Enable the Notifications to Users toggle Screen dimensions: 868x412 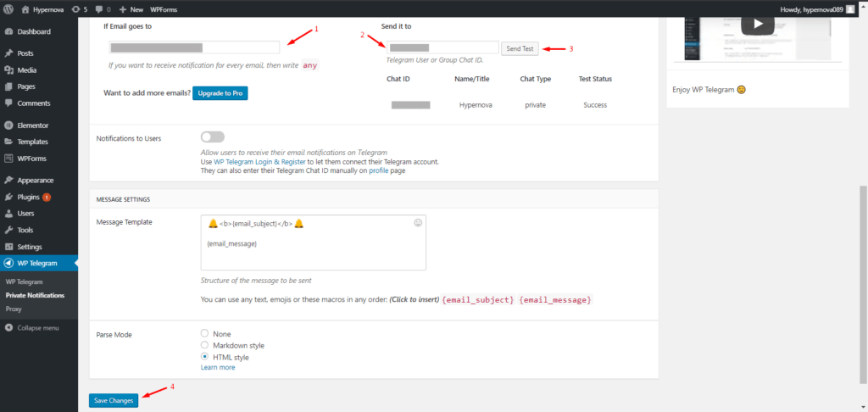coord(213,137)
